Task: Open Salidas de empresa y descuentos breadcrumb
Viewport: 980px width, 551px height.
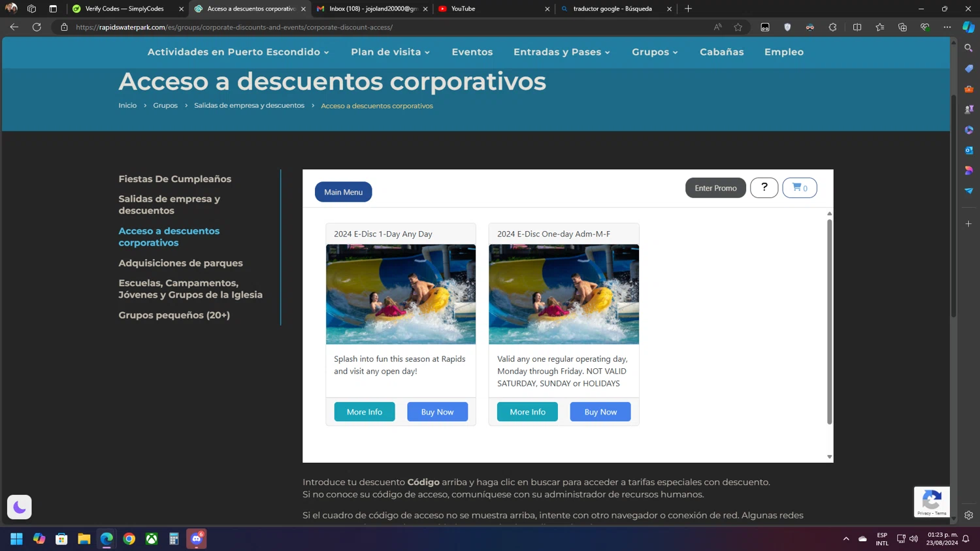Action: pyautogui.click(x=249, y=106)
